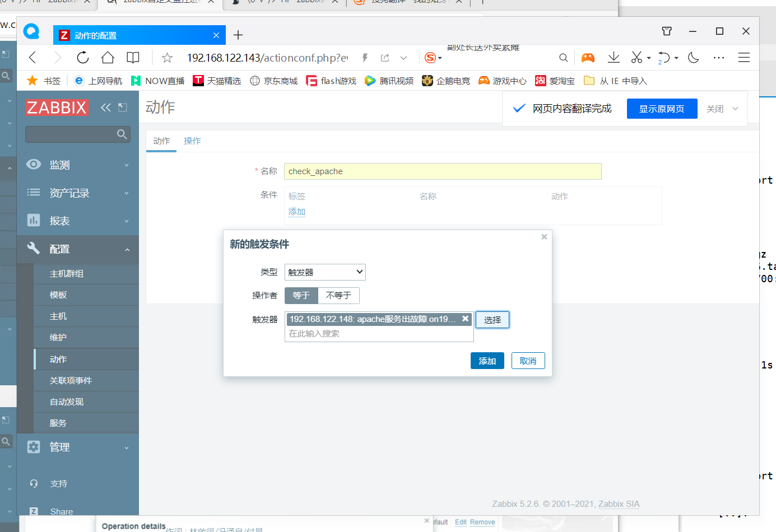Viewport: 776px width, 532px height.
Task: Open the flash游戏 bookmark
Action: 331,81
